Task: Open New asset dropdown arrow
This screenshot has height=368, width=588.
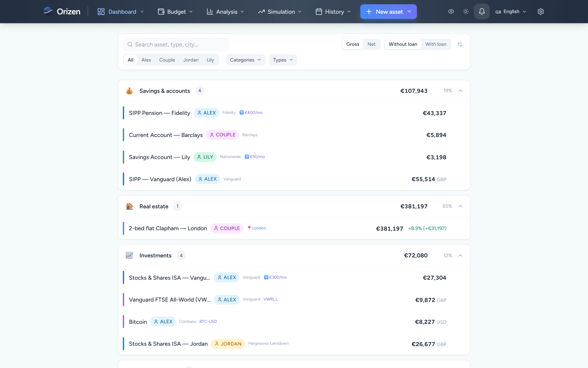Action: click(409, 11)
